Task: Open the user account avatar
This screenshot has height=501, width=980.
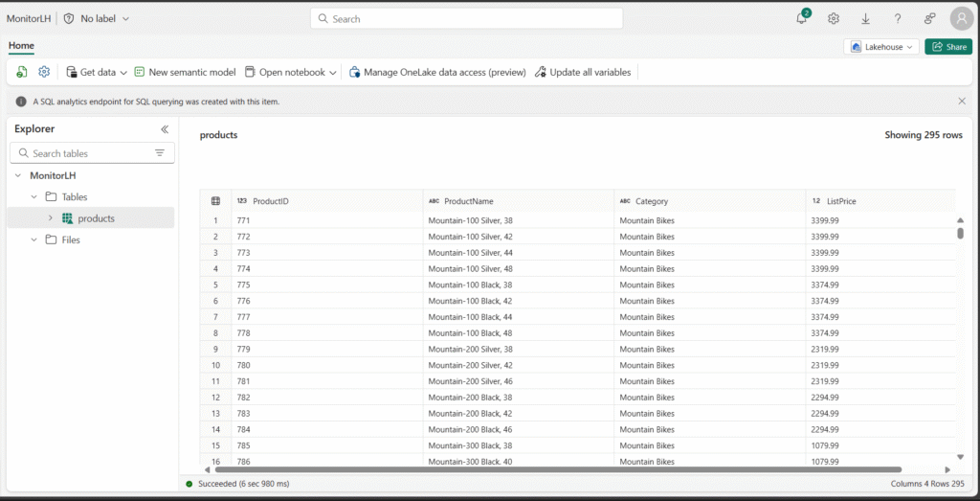Action: (961, 19)
